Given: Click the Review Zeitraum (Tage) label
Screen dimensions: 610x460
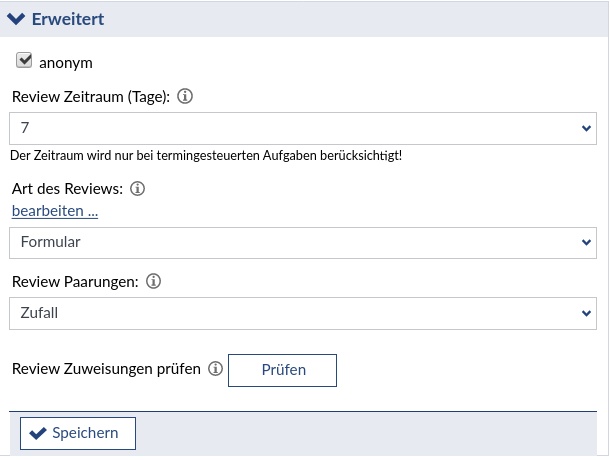Looking at the screenshot, I should coord(90,97).
